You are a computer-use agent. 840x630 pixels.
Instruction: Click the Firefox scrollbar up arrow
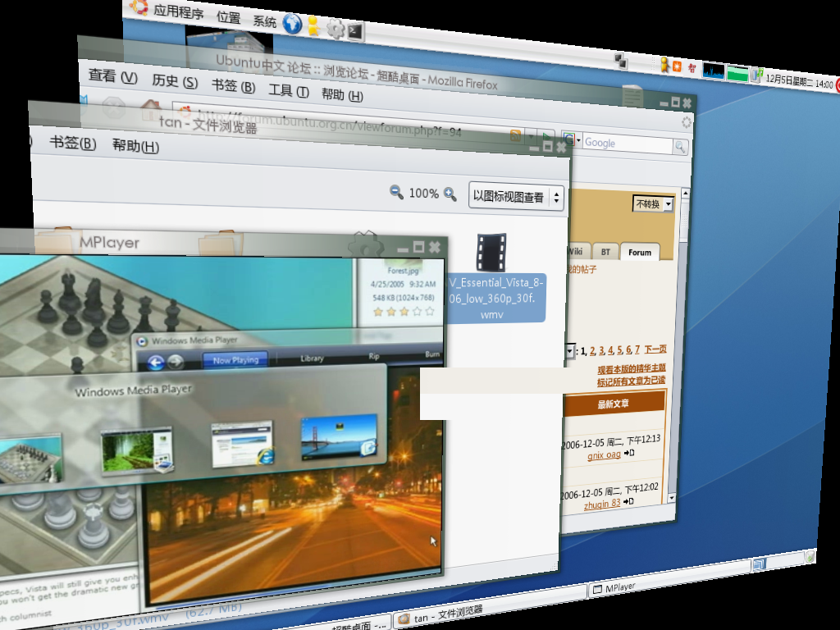[685, 193]
